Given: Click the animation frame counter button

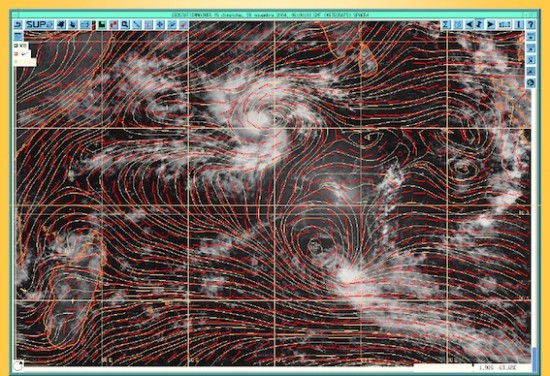Looking at the screenshot, I should pos(505,25).
